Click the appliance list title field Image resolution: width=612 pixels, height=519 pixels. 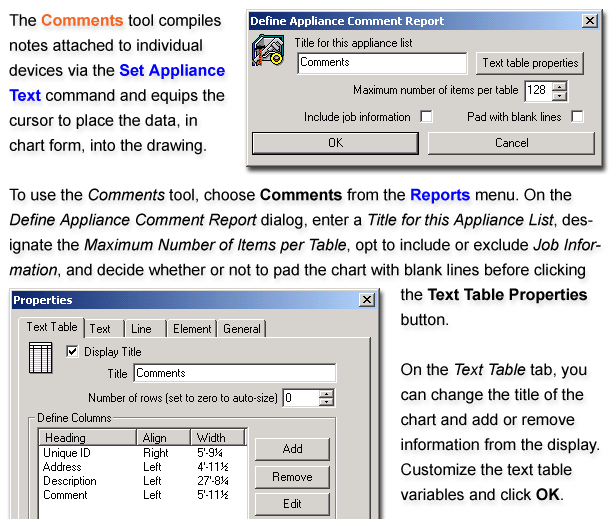(x=382, y=63)
